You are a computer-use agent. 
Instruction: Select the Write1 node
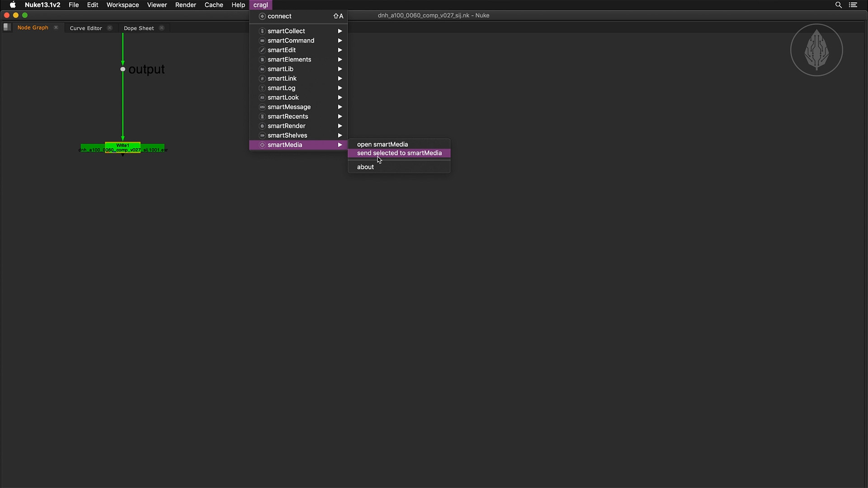pyautogui.click(x=123, y=148)
